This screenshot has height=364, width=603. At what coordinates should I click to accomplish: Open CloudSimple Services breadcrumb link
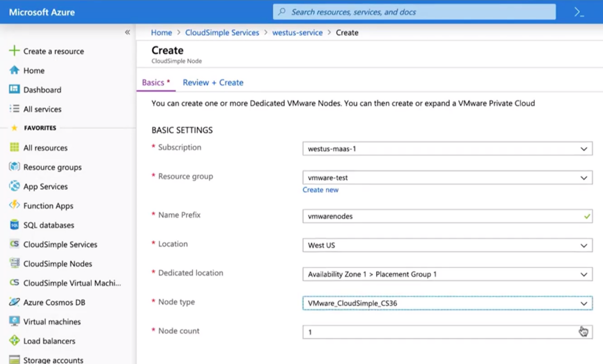222,33
